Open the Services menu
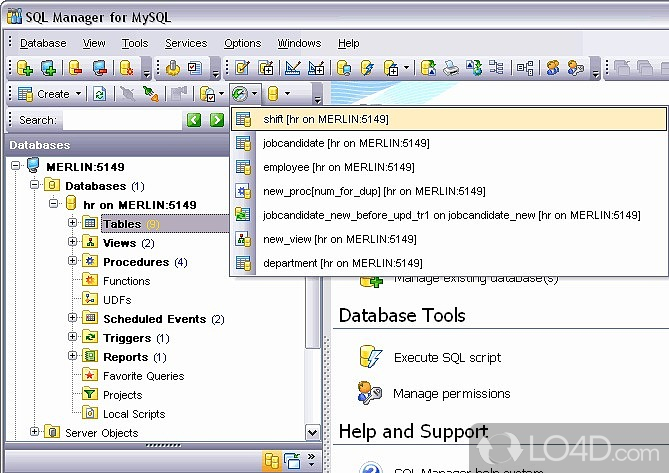The image size is (669, 473). tap(186, 43)
